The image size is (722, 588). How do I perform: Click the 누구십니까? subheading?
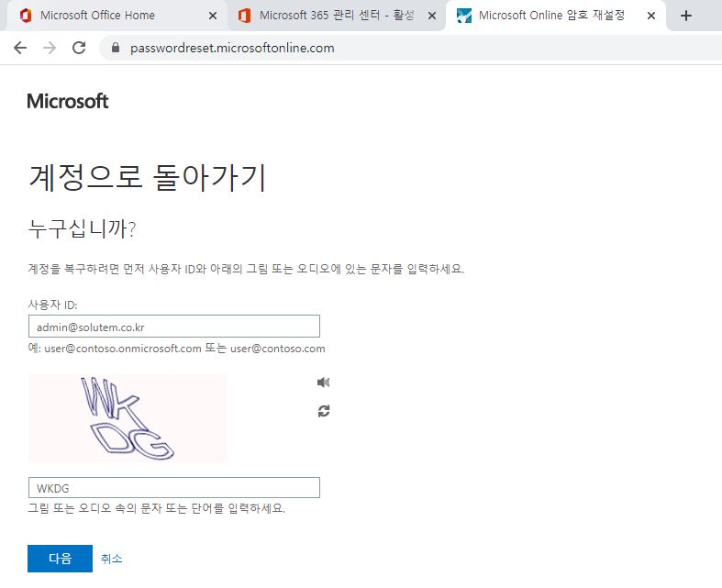click(x=82, y=228)
